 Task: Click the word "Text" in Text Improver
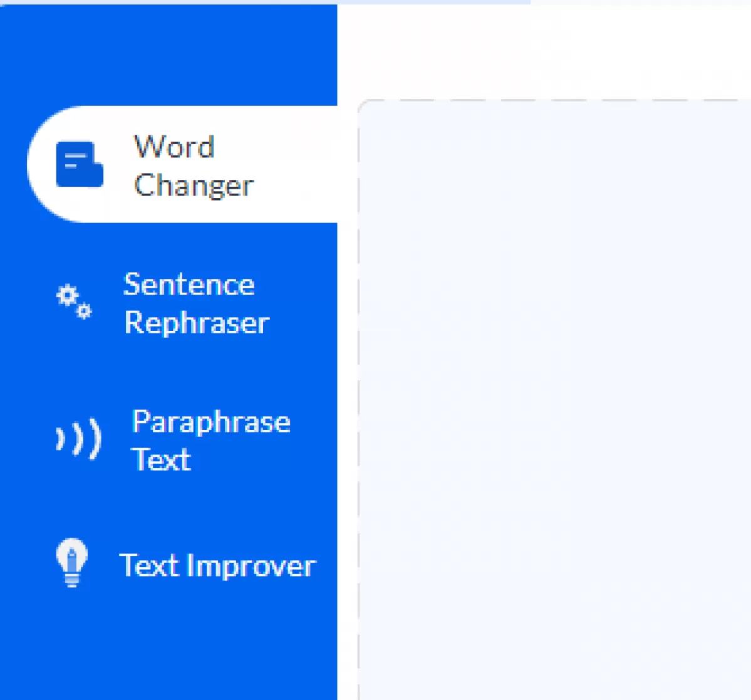tap(148, 565)
